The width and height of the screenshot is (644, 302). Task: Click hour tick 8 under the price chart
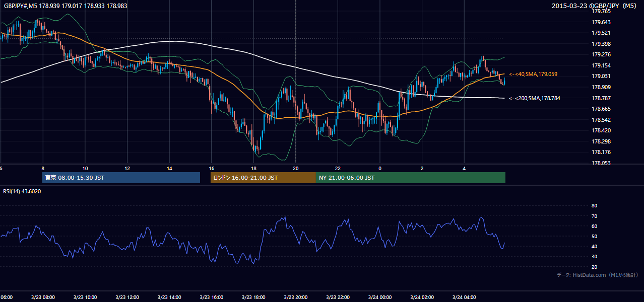43,168
